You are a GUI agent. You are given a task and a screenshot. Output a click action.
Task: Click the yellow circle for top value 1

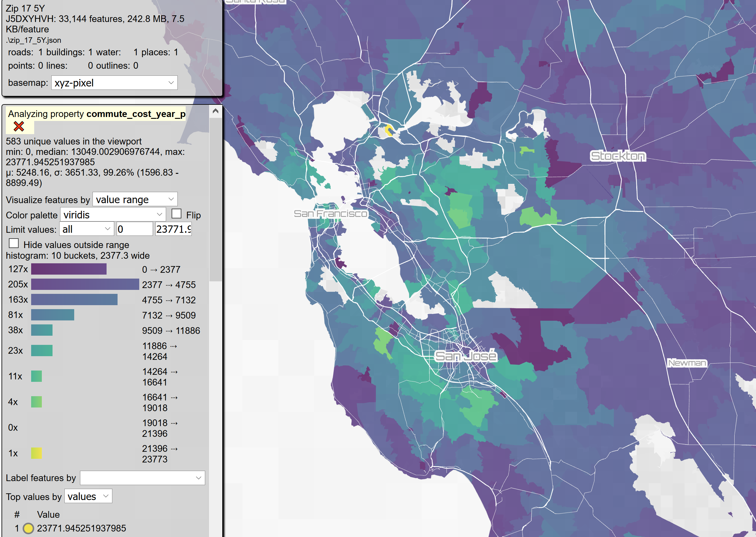28,528
